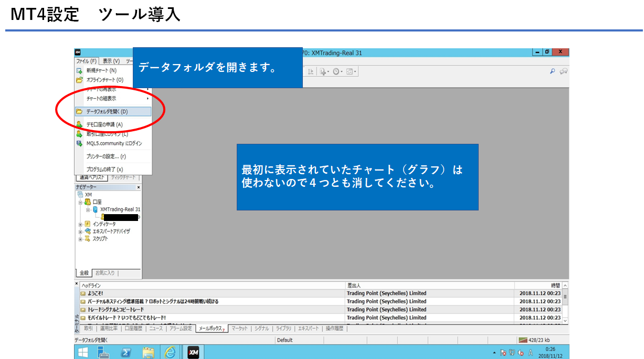Image resolution: width=644 pixels, height=359 pixels.
Task: Select 新規チャート (N) menu entry
Action: pos(101,70)
